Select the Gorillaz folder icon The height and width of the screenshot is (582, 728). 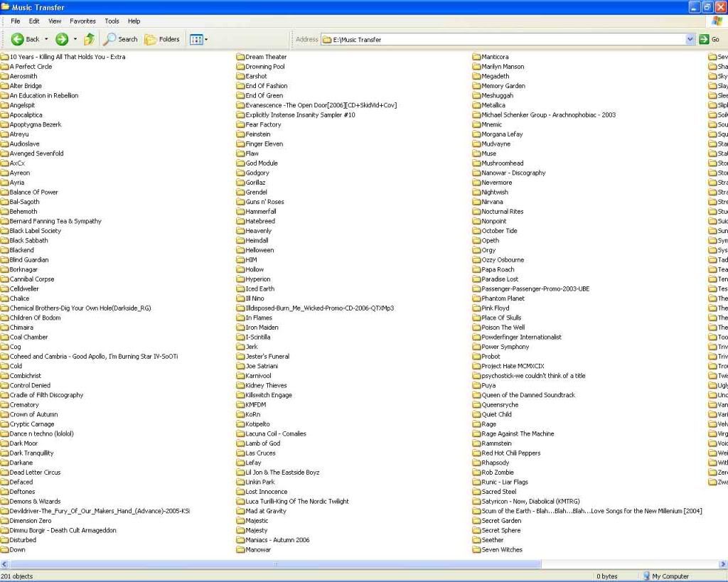click(x=240, y=183)
